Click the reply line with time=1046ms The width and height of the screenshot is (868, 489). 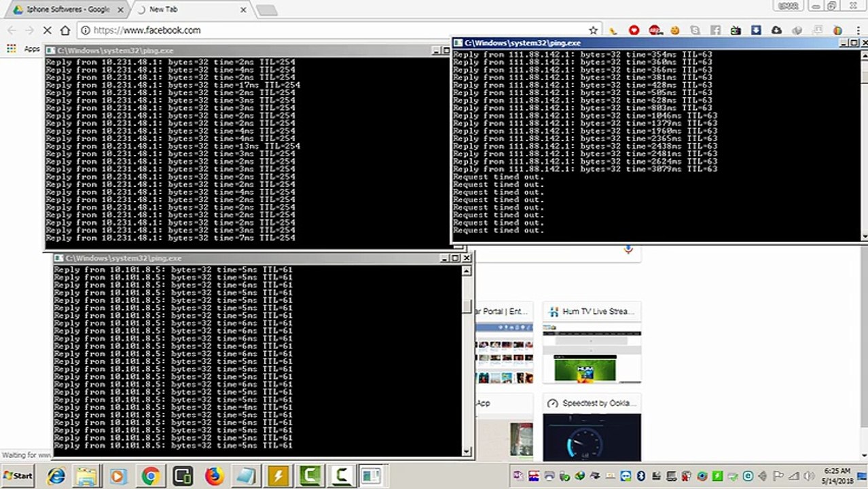(585, 115)
